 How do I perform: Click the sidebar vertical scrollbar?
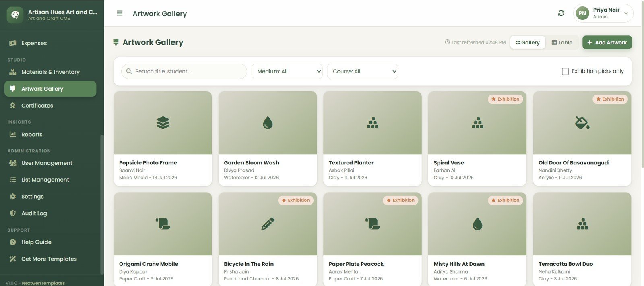pyautogui.click(x=102, y=205)
